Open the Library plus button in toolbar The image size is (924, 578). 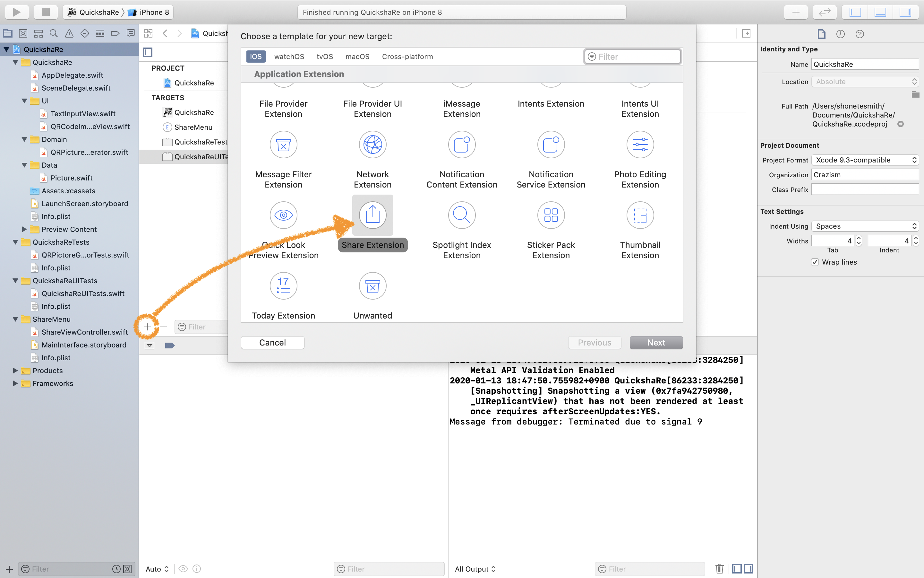pyautogui.click(x=796, y=12)
